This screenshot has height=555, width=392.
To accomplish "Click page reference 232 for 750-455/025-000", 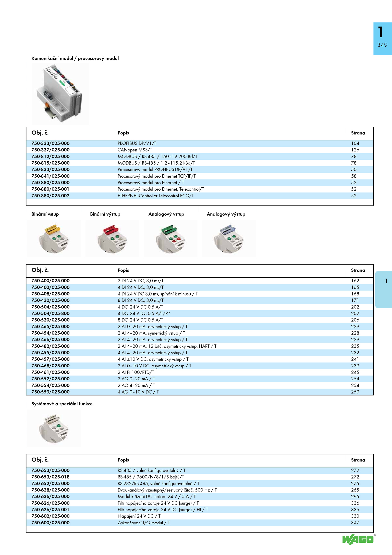I will (355, 353).
